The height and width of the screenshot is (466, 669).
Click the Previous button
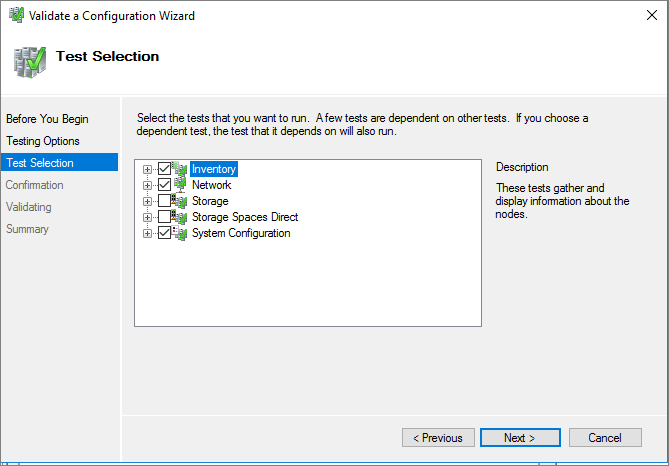(x=438, y=438)
